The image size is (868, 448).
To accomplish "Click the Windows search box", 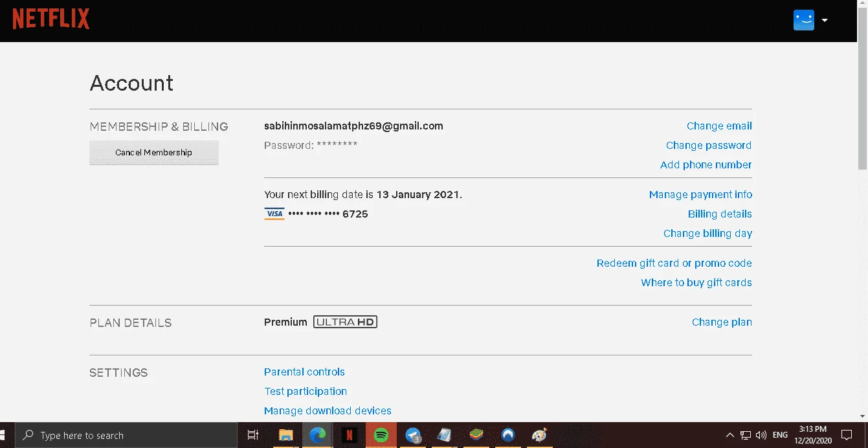I will tap(126, 436).
